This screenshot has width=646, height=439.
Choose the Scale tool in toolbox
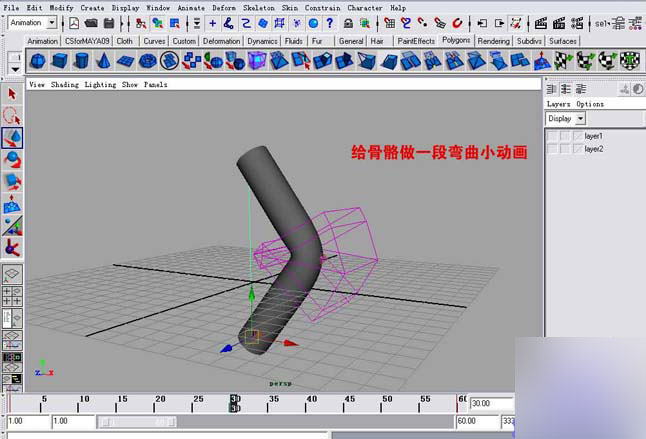tap(12, 182)
